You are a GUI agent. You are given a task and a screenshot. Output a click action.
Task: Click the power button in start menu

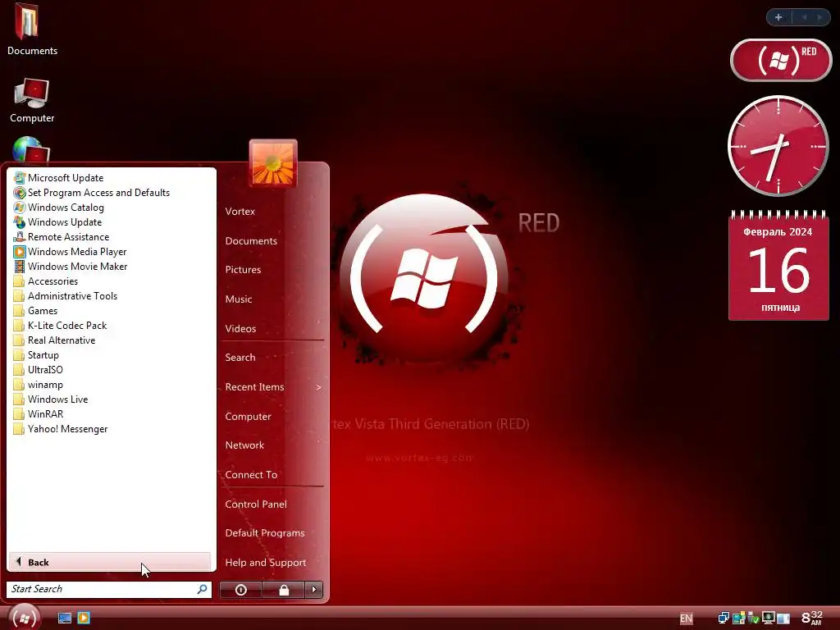(x=240, y=590)
